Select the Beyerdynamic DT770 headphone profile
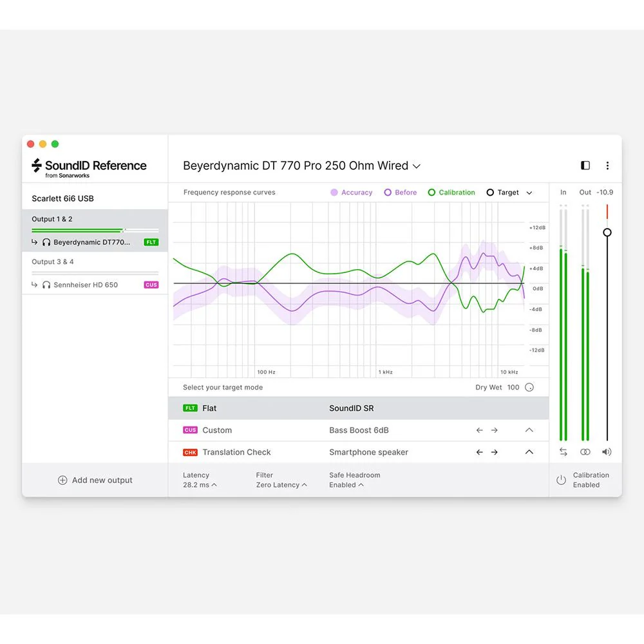This screenshot has height=644, width=644. pyautogui.click(x=91, y=242)
